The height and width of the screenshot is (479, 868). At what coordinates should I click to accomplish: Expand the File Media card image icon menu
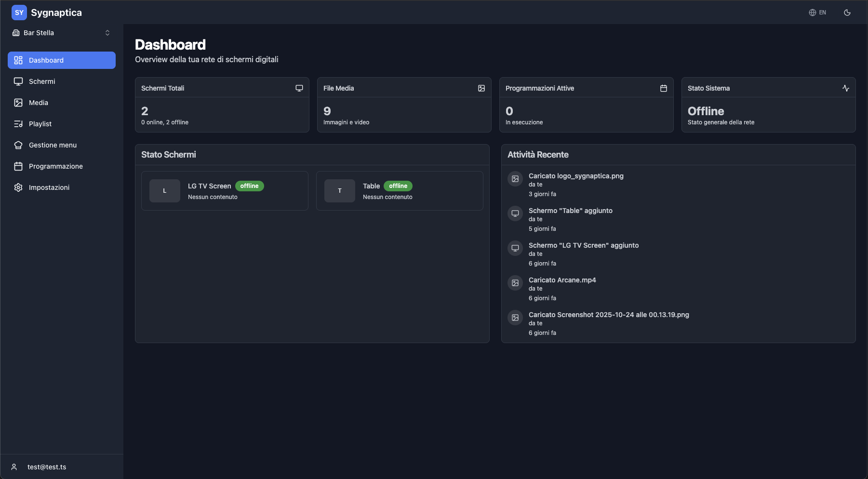481,88
